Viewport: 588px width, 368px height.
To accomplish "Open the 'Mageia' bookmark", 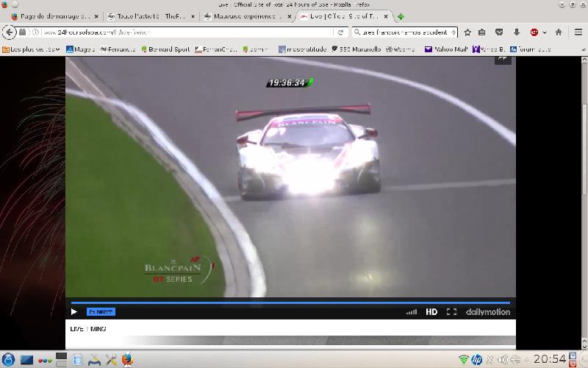I will (80, 49).
